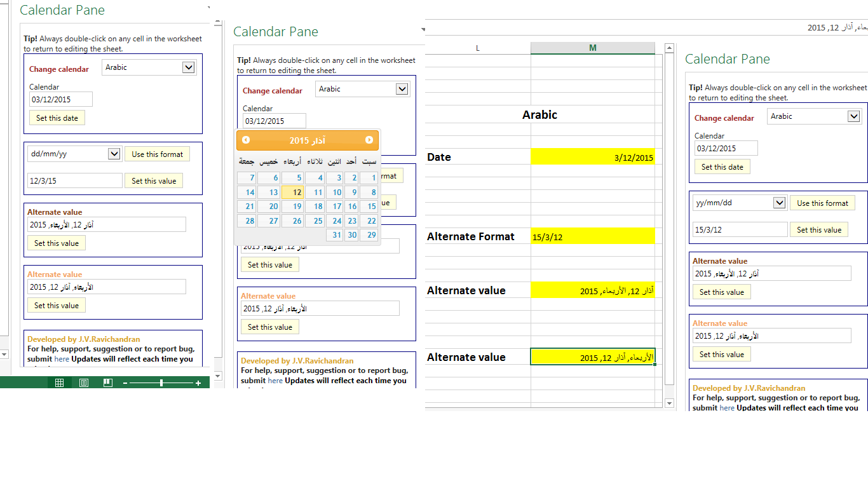Click Set this date in rightmost pane
868x488 pixels.
click(x=722, y=166)
